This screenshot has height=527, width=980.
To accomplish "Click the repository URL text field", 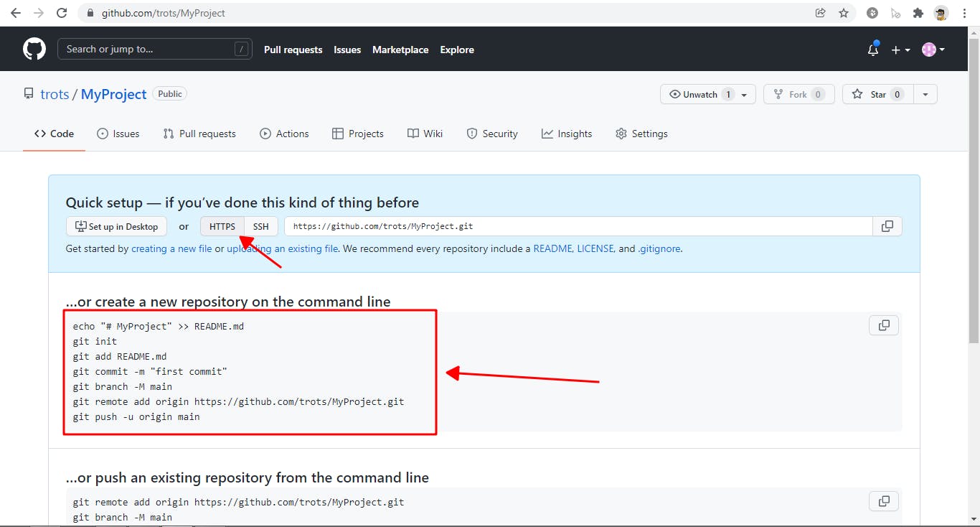I will (x=578, y=226).
